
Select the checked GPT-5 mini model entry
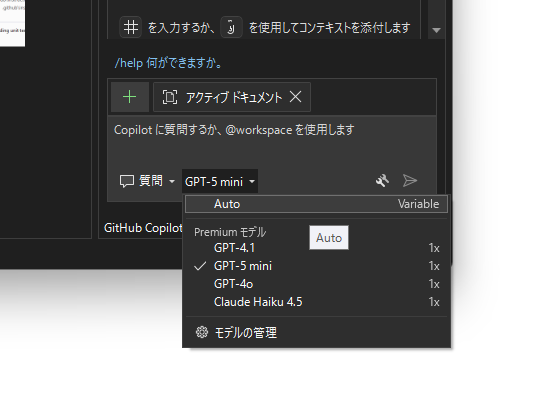(x=316, y=266)
